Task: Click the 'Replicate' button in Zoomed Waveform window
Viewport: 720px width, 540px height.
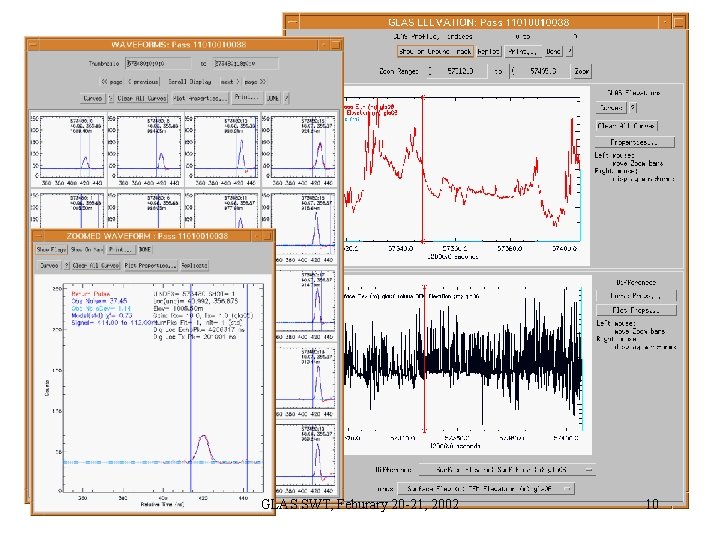Action: pos(194,265)
